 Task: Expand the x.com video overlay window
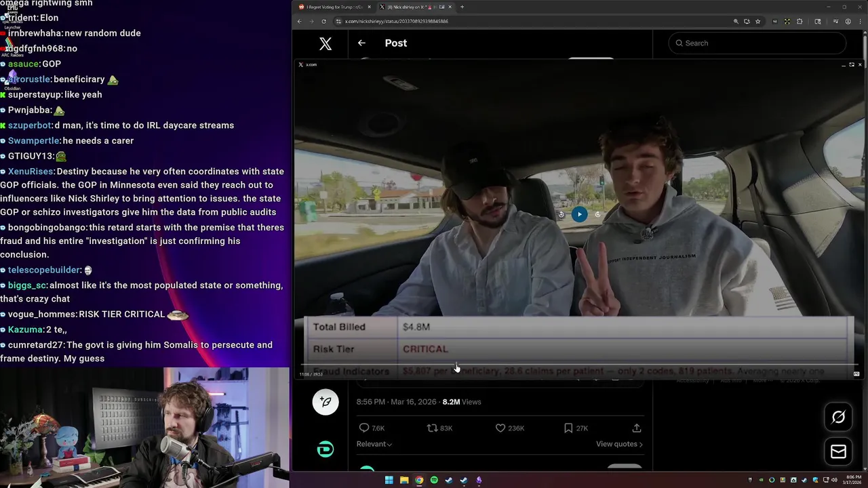point(852,64)
